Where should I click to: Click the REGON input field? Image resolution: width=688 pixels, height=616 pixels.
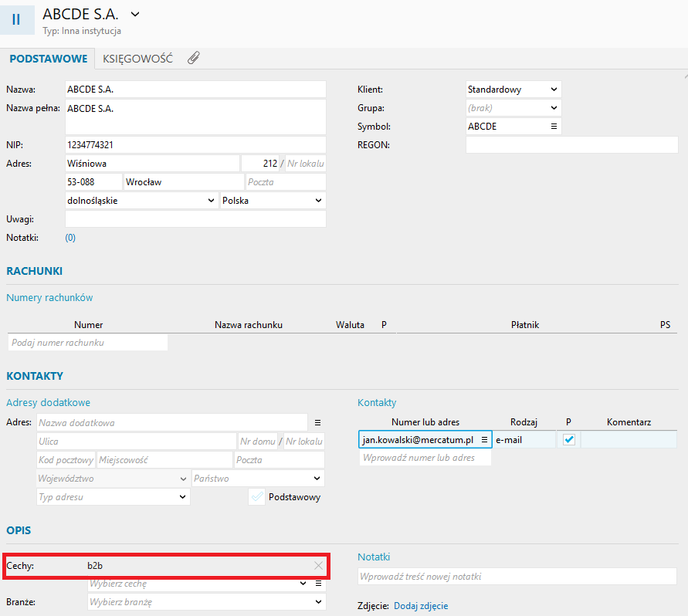pyautogui.click(x=571, y=145)
